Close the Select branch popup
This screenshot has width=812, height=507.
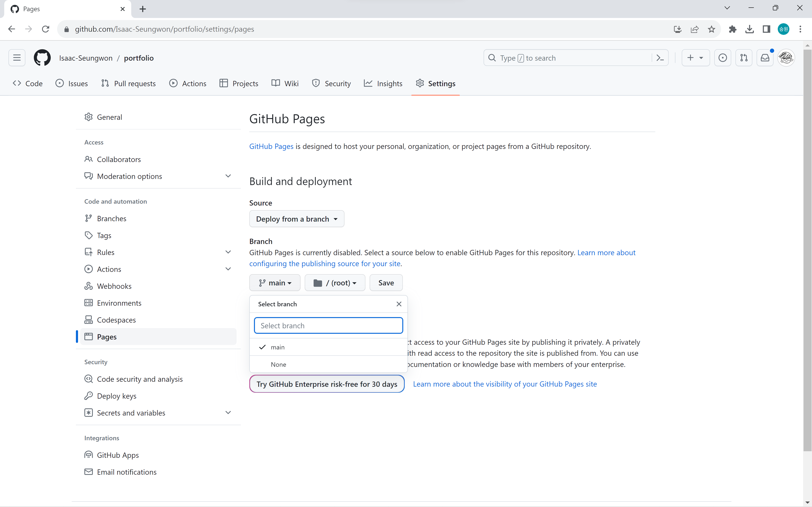tap(399, 304)
